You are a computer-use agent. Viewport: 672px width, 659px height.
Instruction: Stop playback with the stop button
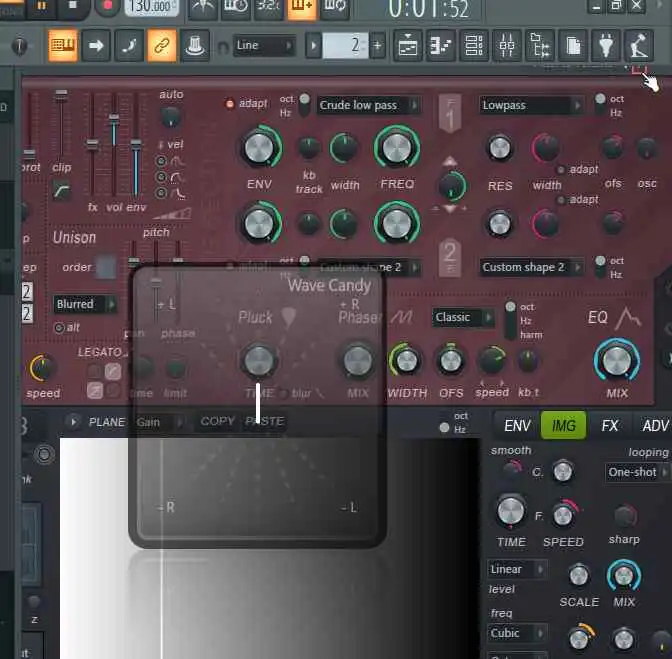[x=72, y=6]
